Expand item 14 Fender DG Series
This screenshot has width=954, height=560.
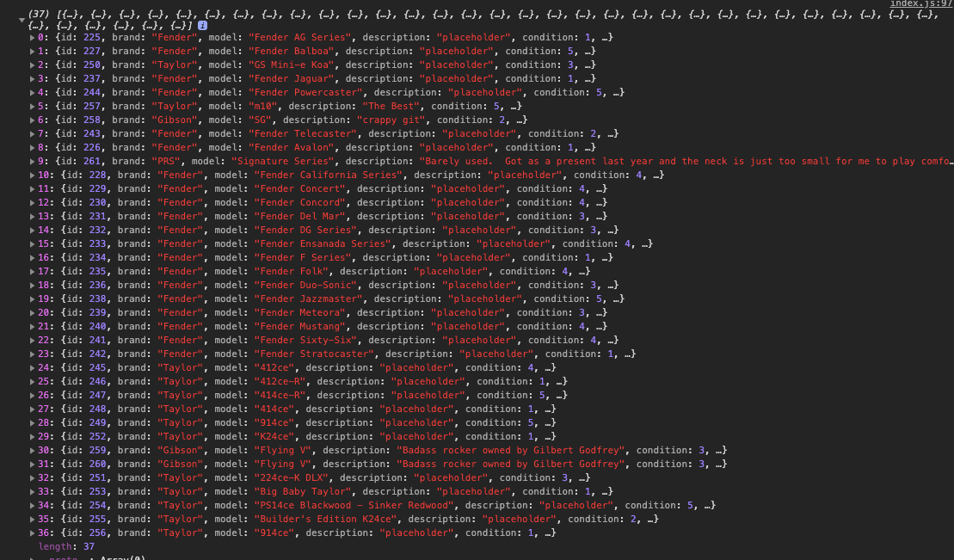coord(32,230)
